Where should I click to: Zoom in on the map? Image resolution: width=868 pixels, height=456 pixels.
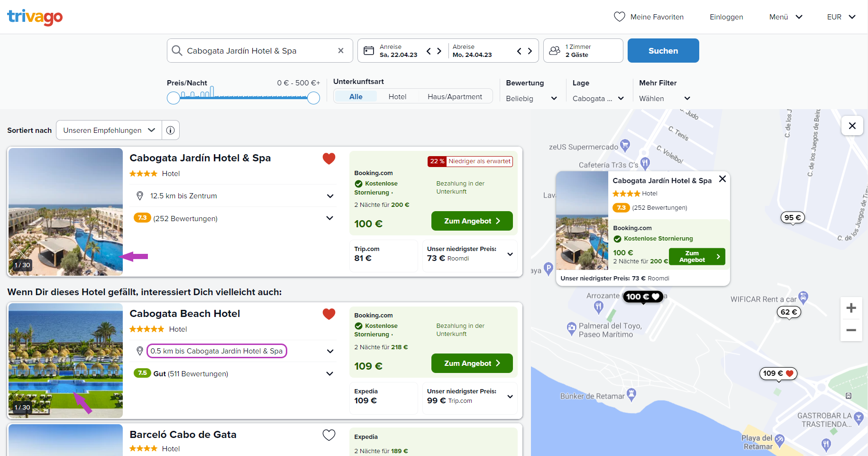851,308
